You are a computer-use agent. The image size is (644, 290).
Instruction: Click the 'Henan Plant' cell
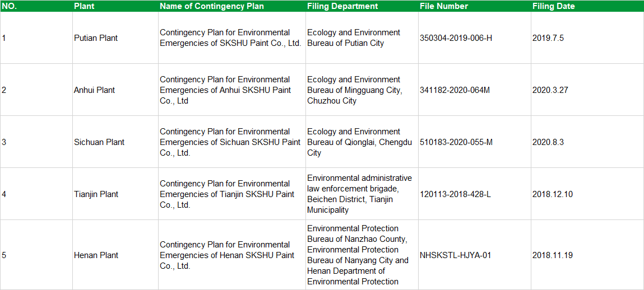[96, 255]
